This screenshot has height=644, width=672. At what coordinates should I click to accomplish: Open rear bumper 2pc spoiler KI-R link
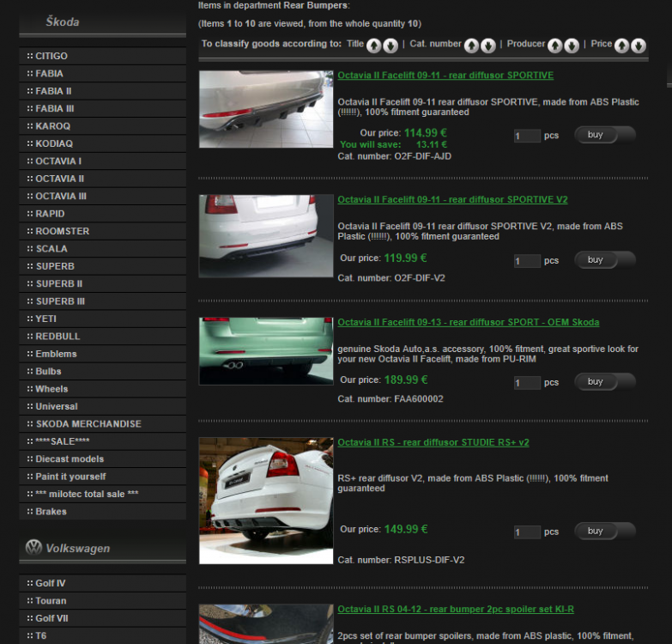pos(456,610)
